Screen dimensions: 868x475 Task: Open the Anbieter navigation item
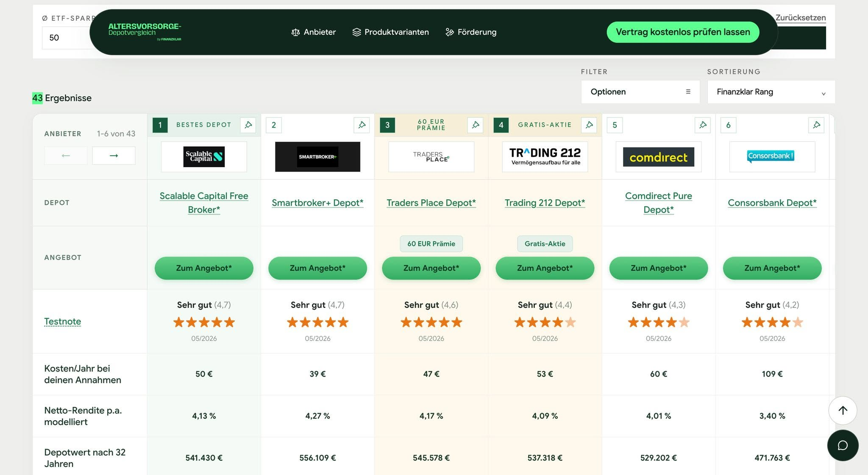point(314,32)
